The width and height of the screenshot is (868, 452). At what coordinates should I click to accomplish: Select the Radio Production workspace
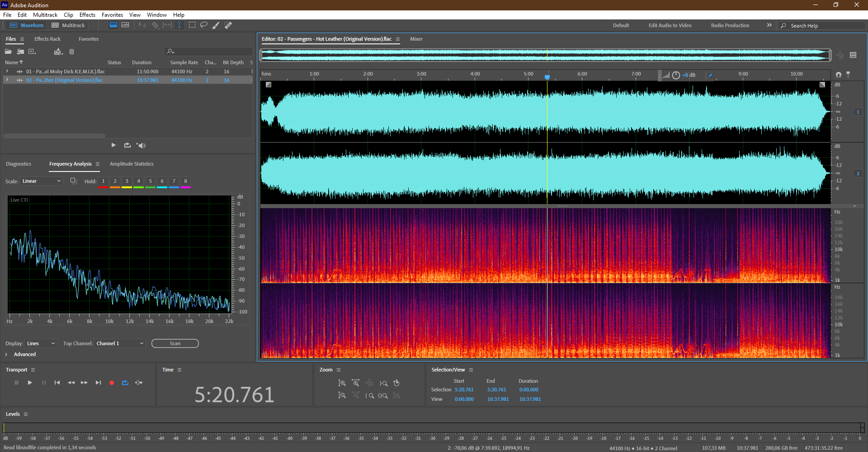pyautogui.click(x=730, y=25)
